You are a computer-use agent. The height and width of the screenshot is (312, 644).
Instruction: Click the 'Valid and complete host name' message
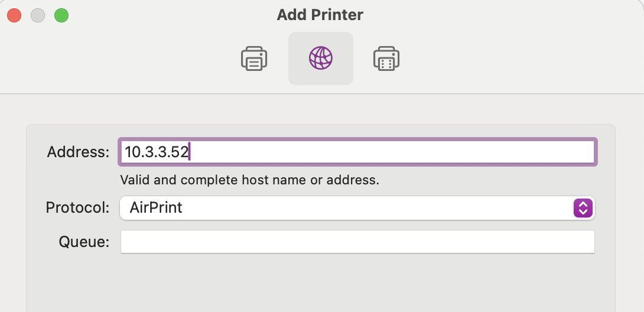coord(249,180)
